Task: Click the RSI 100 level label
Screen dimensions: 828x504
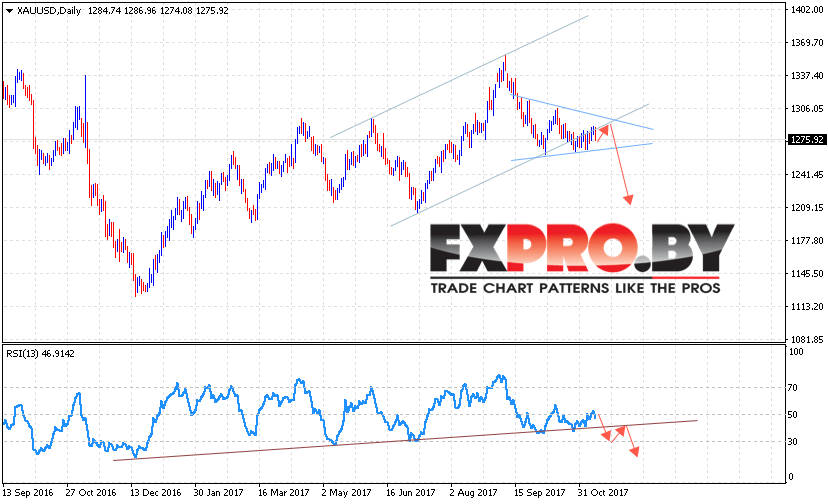Action: pyautogui.click(x=796, y=352)
